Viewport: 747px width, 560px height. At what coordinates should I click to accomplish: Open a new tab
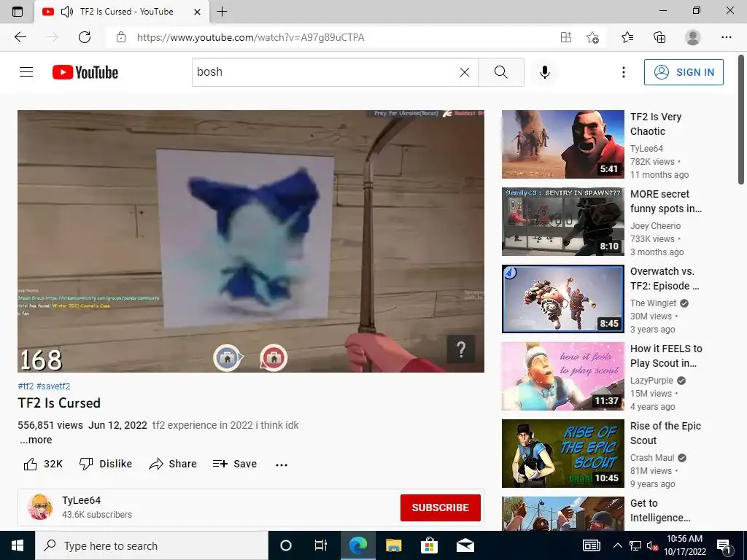tap(222, 12)
